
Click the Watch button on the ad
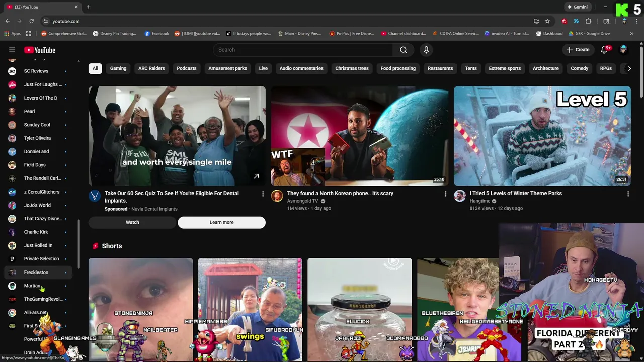pyautogui.click(x=132, y=222)
